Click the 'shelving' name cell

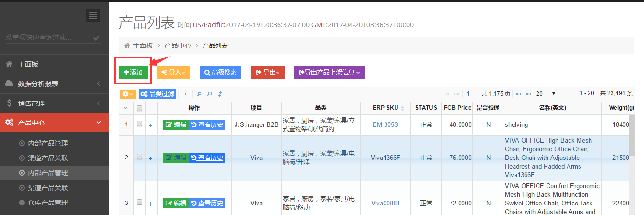pyautogui.click(x=553, y=124)
